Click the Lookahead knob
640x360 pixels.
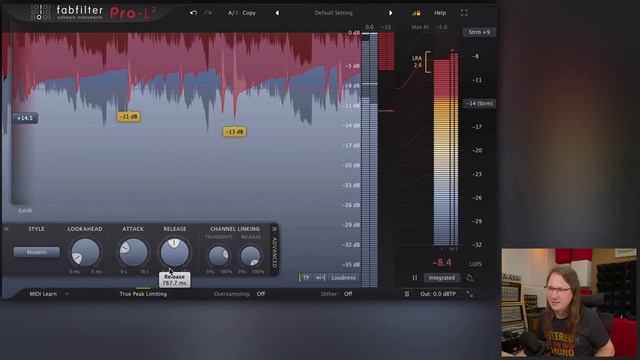[85, 252]
